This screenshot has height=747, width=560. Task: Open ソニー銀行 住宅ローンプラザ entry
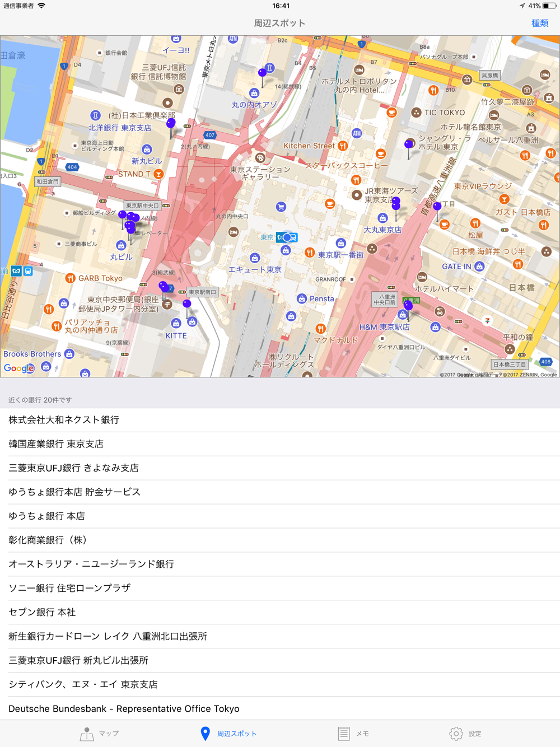point(280,589)
